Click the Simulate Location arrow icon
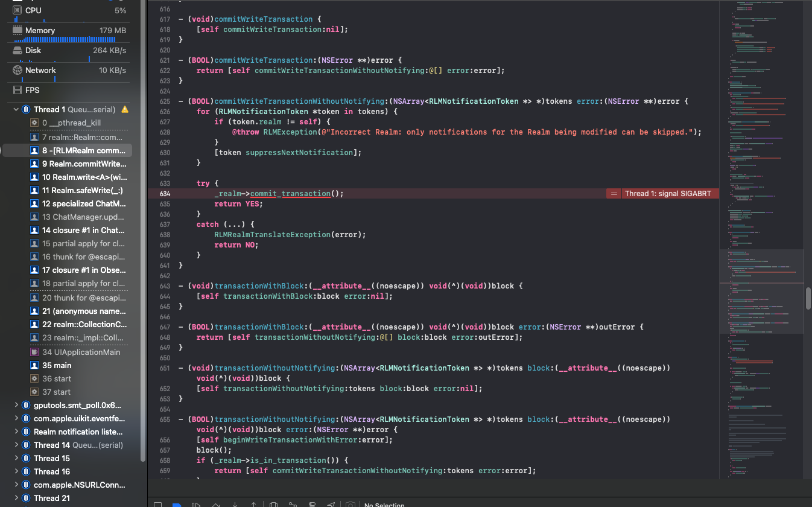The image size is (812, 507). coord(331,504)
